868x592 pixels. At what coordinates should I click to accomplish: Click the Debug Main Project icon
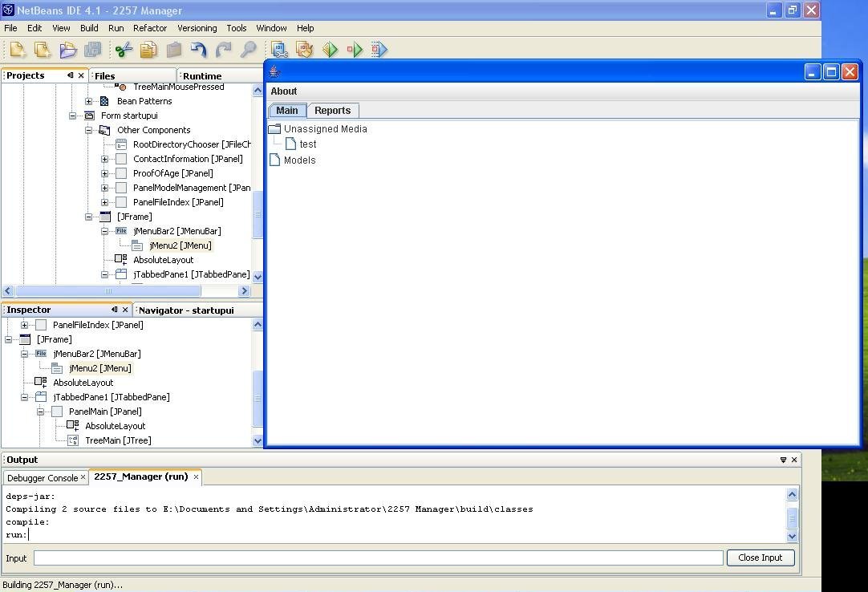(x=355, y=50)
